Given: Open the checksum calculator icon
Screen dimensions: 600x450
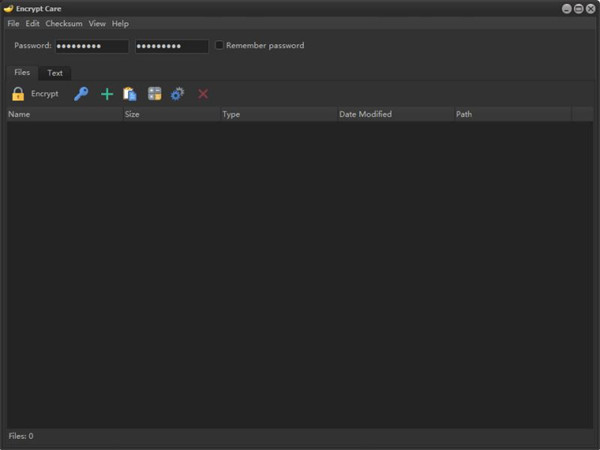Looking at the screenshot, I should click(x=155, y=94).
